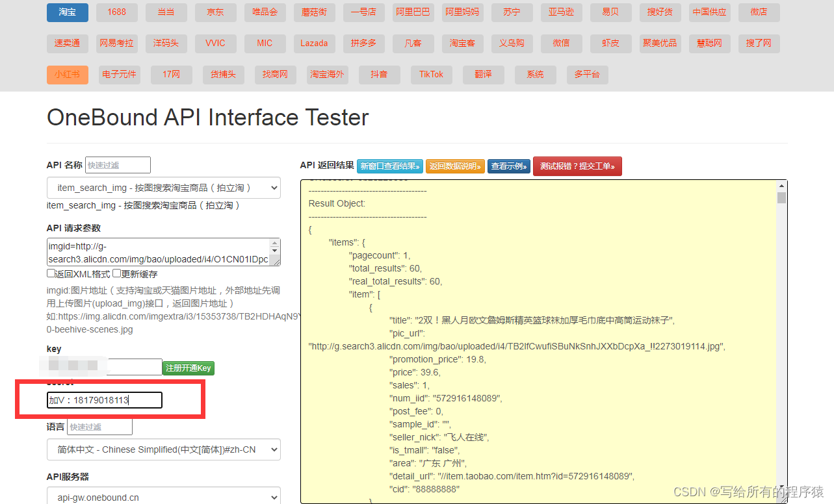Open the 淘宝海外 tab
This screenshot has width=834, height=504.
[x=328, y=75]
